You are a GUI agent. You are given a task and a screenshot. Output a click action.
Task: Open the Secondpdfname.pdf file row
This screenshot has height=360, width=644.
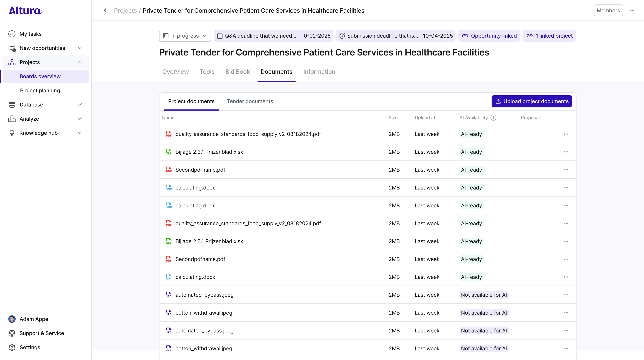(x=200, y=170)
